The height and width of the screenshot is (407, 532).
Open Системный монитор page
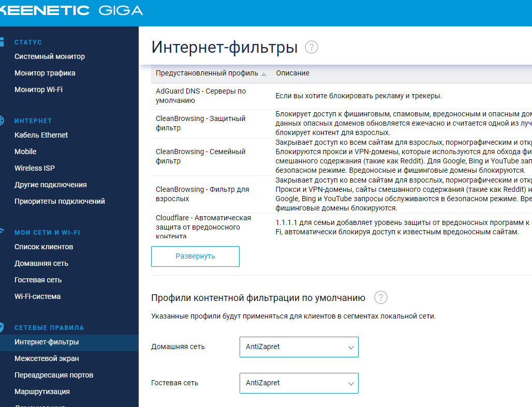pyautogui.click(x=50, y=57)
